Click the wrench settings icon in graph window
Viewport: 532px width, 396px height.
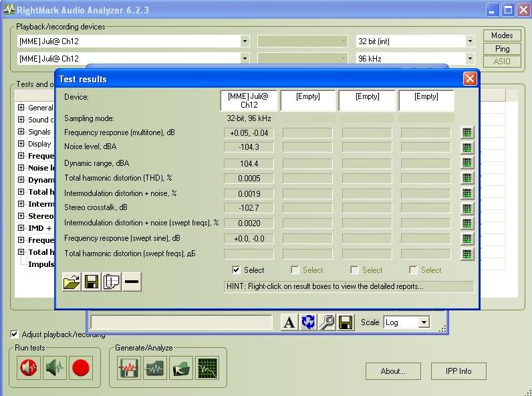pos(327,322)
